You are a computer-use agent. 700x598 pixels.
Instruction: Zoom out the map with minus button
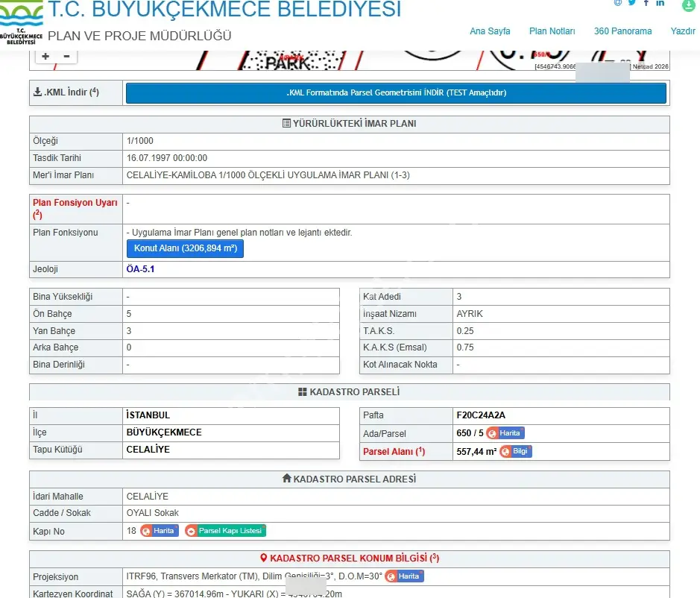(66, 56)
